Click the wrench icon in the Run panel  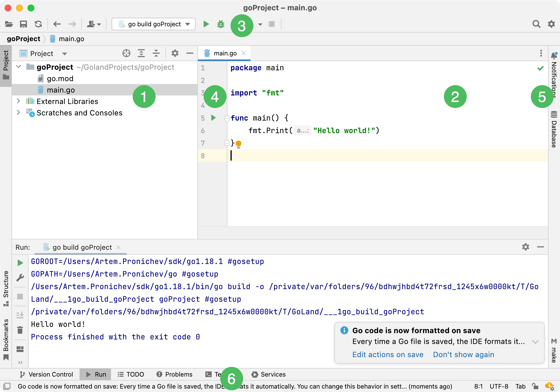20,278
